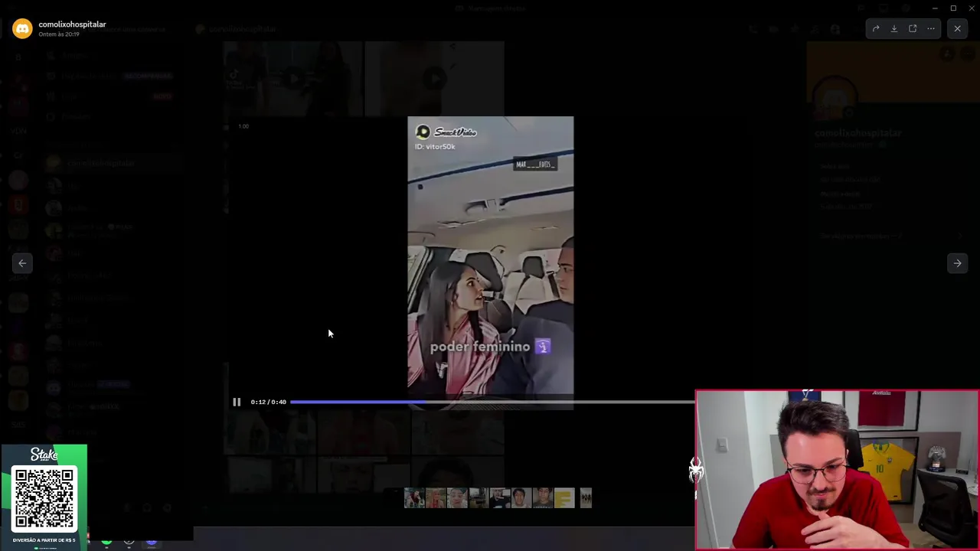Forward the video using the arrow icon
The width and height of the screenshot is (980, 551).
[x=876, y=29]
